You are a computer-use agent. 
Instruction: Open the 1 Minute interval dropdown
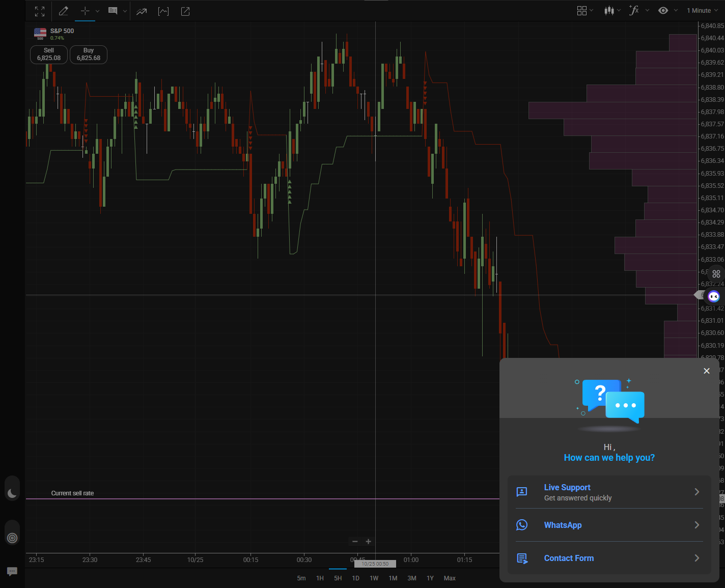pos(702,10)
